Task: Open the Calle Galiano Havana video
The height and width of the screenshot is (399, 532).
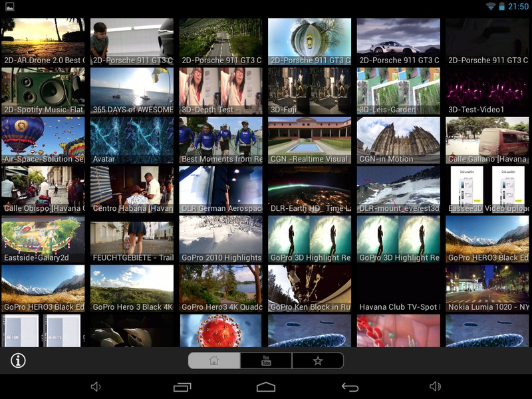Action: (487, 140)
